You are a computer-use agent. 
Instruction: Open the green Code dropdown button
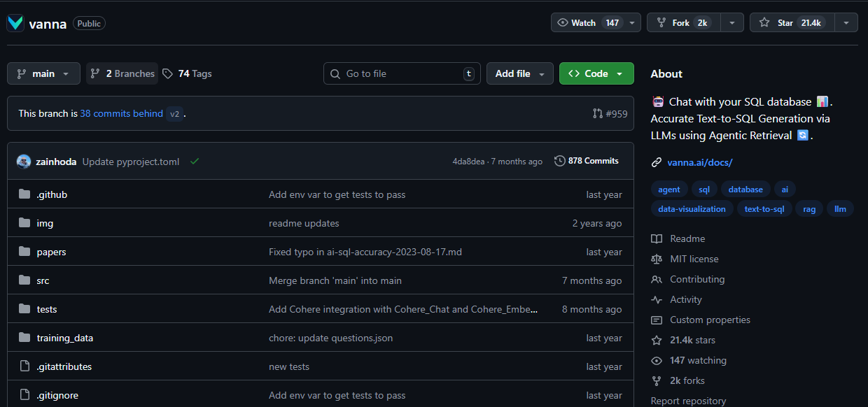pos(596,73)
